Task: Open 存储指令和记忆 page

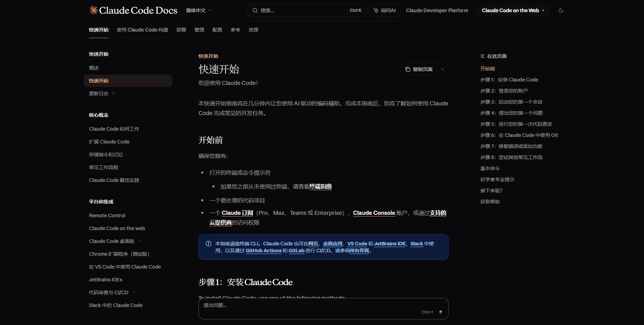Action: pyautogui.click(x=128, y=155)
